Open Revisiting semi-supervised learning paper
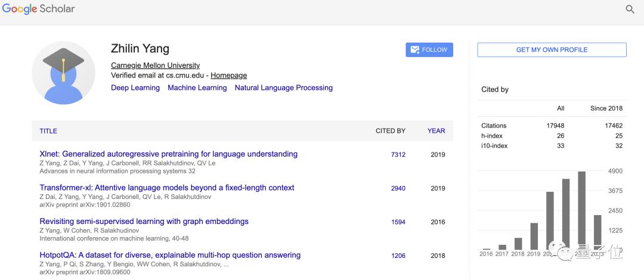The image size is (644, 280). click(x=144, y=222)
